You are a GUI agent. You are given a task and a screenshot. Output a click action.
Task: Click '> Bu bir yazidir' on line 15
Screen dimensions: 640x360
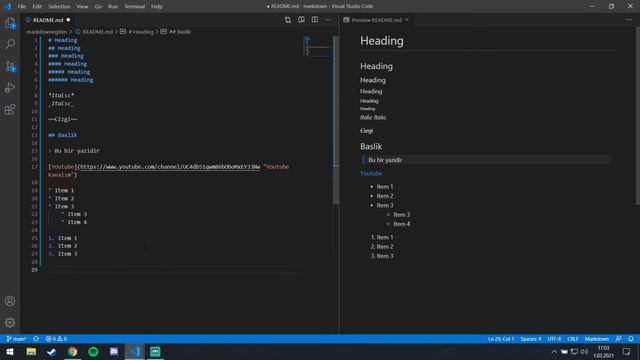point(74,151)
